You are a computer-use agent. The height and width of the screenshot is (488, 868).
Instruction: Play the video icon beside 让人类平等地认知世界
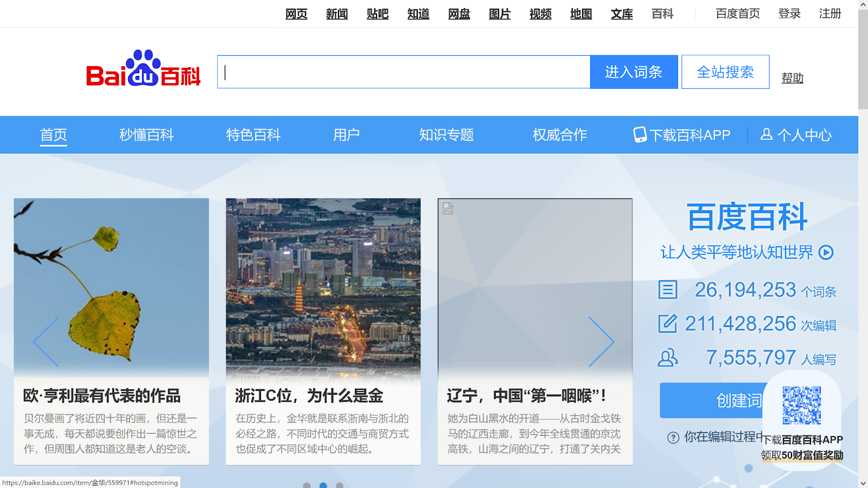tap(826, 252)
